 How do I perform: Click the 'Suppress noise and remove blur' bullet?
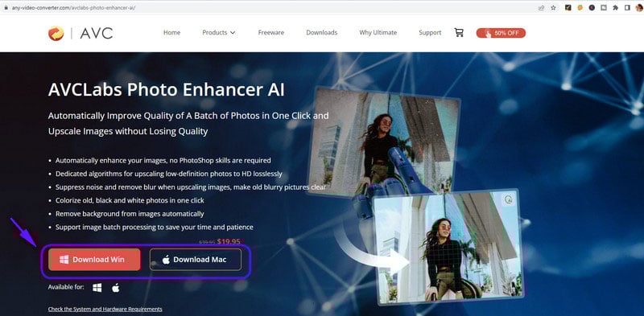pos(191,187)
